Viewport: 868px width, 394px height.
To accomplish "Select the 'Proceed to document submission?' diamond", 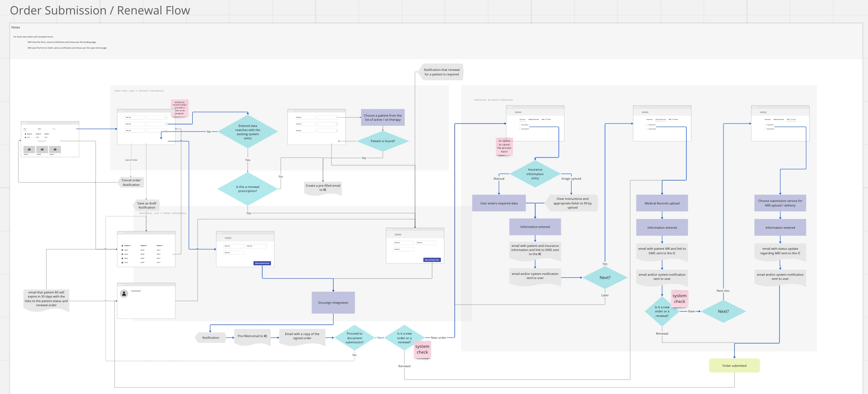I will (355, 338).
